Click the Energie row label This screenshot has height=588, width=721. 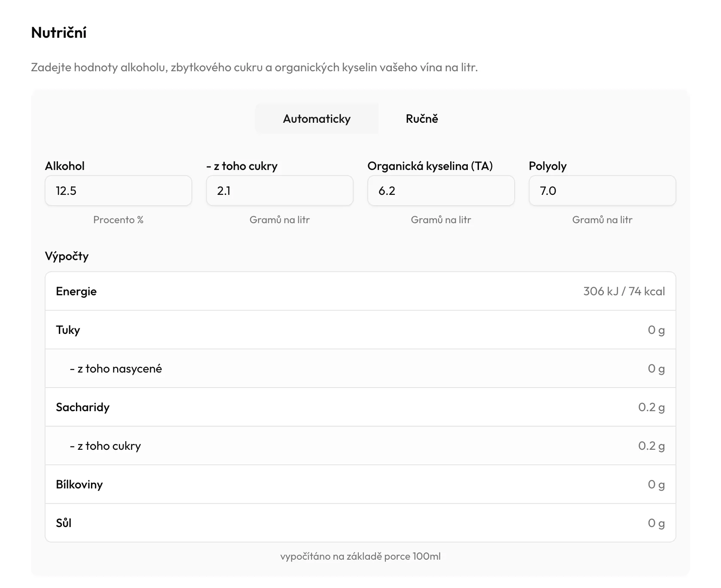(x=76, y=291)
